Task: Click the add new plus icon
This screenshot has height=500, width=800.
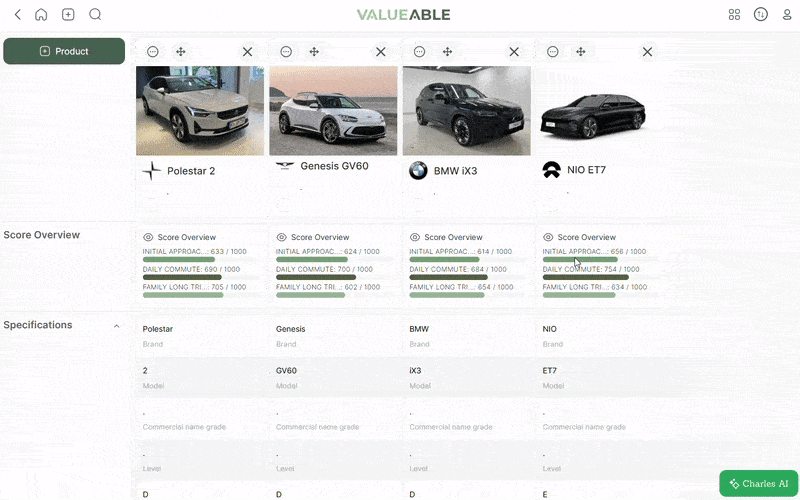Action: (x=68, y=15)
